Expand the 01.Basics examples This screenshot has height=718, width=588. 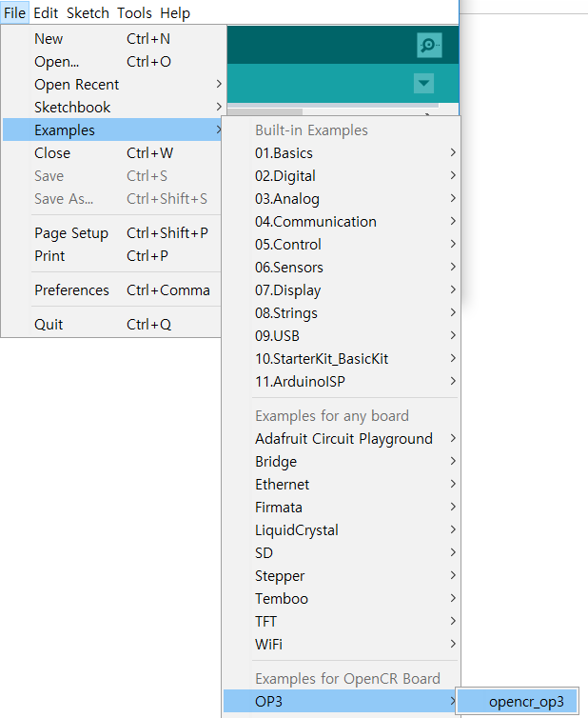point(342,153)
